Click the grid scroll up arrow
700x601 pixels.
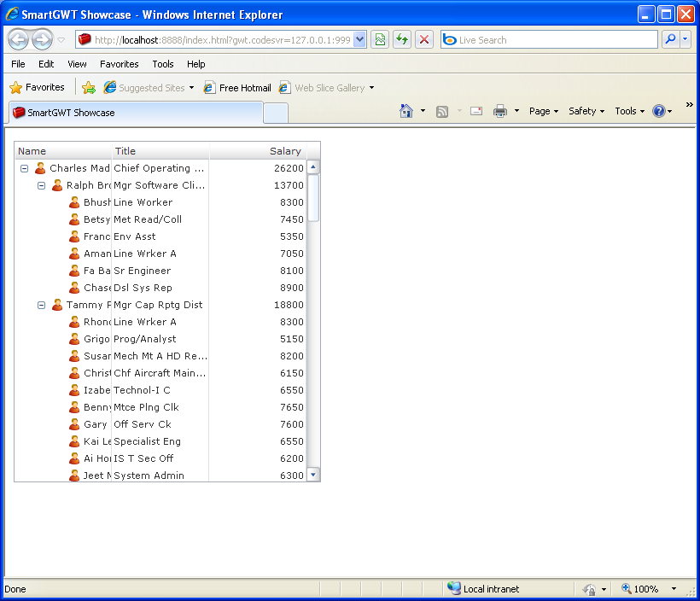(x=313, y=167)
